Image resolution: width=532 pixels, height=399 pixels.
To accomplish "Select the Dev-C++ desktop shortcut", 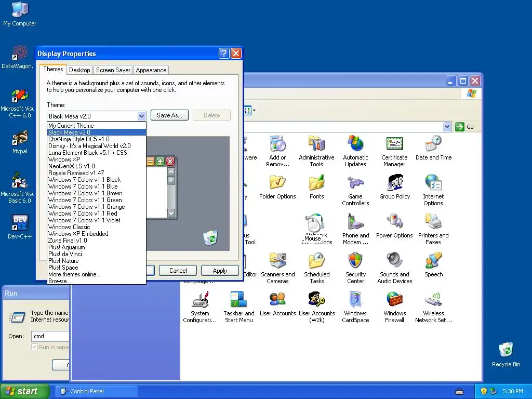I will (x=20, y=227).
